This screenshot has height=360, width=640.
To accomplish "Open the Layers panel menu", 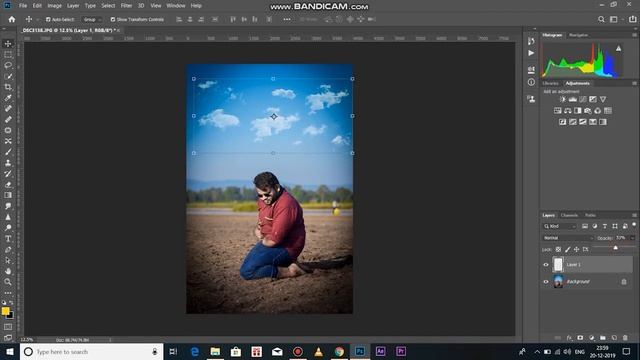I will (634, 215).
